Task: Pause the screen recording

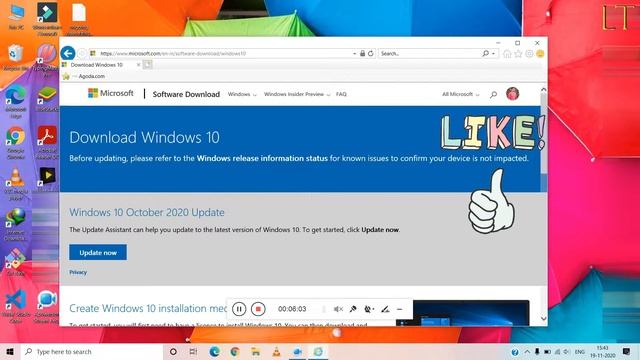Action: (239, 309)
